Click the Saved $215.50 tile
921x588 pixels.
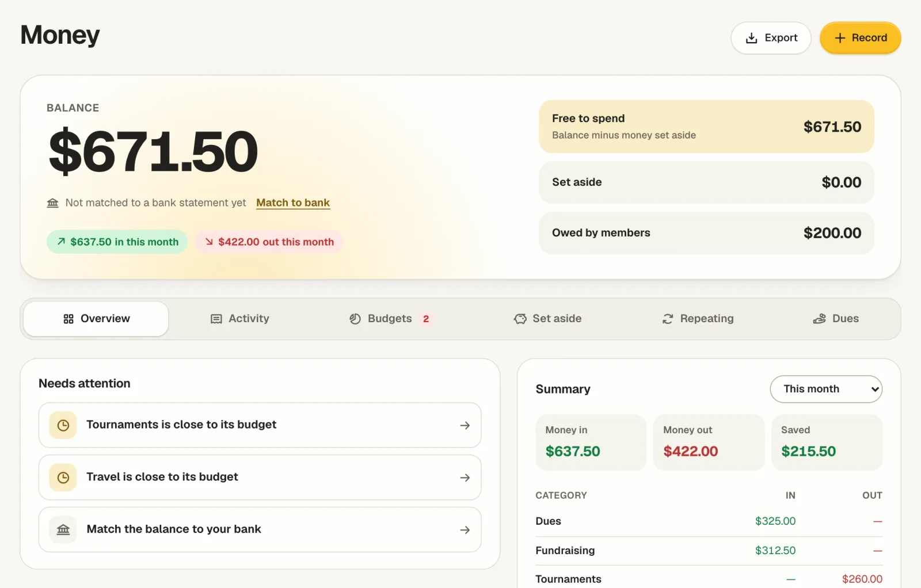click(827, 442)
